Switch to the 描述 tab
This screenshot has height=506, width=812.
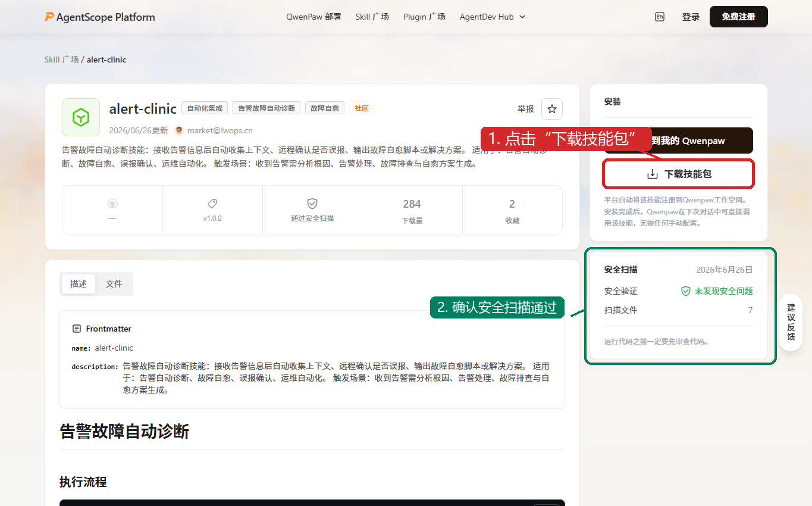coord(79,284)
